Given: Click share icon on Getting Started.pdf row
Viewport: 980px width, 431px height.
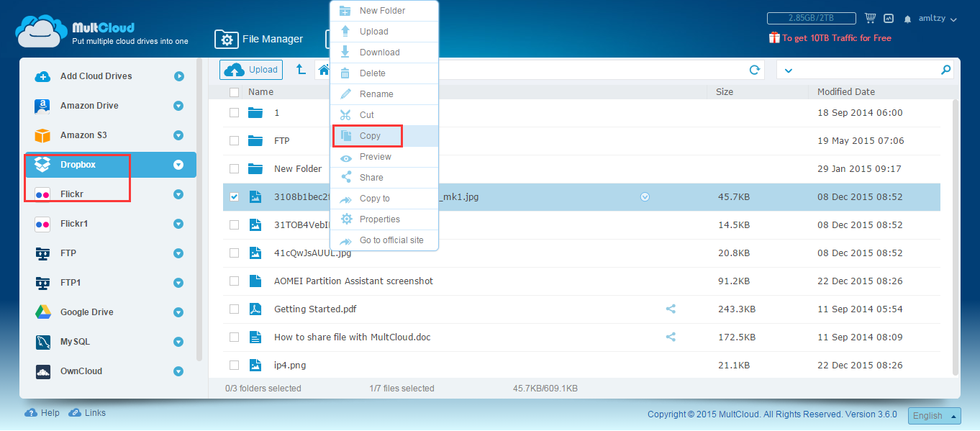Looking at the screenshot, I should click(x=671, y=309).
